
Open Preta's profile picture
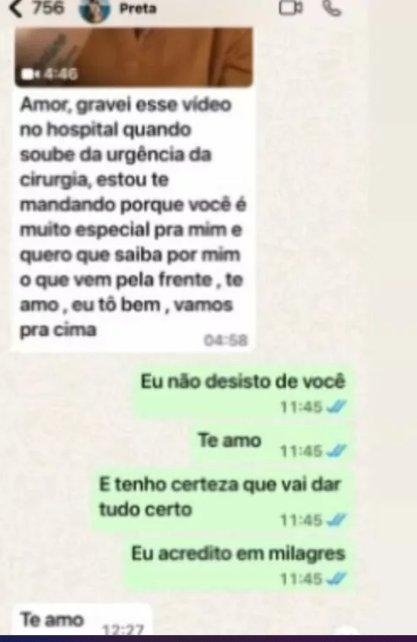[x=94, y=10]
